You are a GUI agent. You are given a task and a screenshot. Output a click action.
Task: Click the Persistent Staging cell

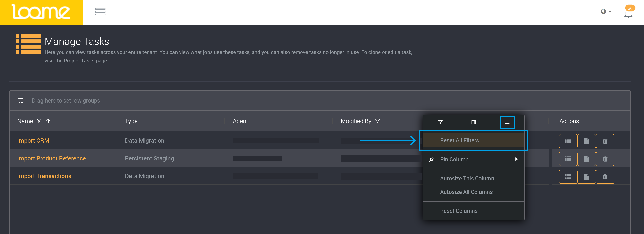pos(149,158)
